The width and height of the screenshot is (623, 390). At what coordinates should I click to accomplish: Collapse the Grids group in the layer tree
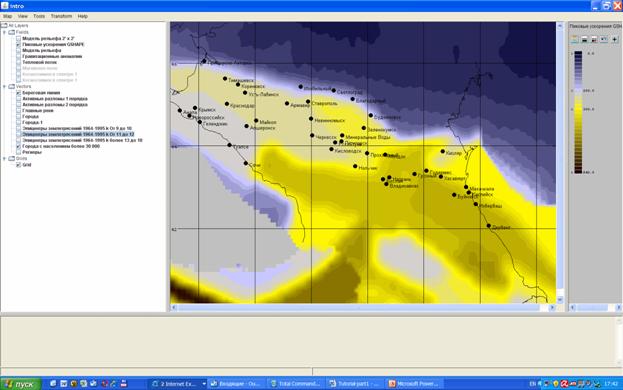click(x=5, y=158)
